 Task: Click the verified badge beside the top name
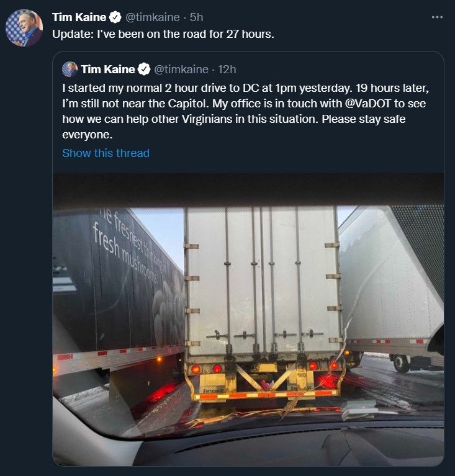coord(115,17)
